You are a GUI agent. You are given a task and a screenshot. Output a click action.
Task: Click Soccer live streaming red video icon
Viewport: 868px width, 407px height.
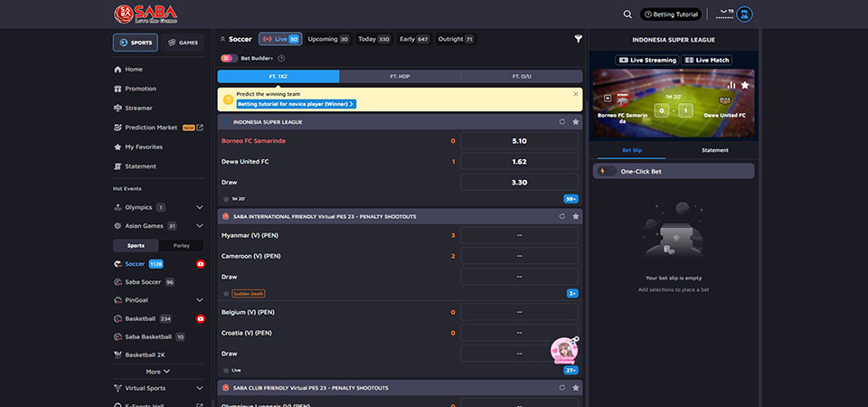pos(201,264)
